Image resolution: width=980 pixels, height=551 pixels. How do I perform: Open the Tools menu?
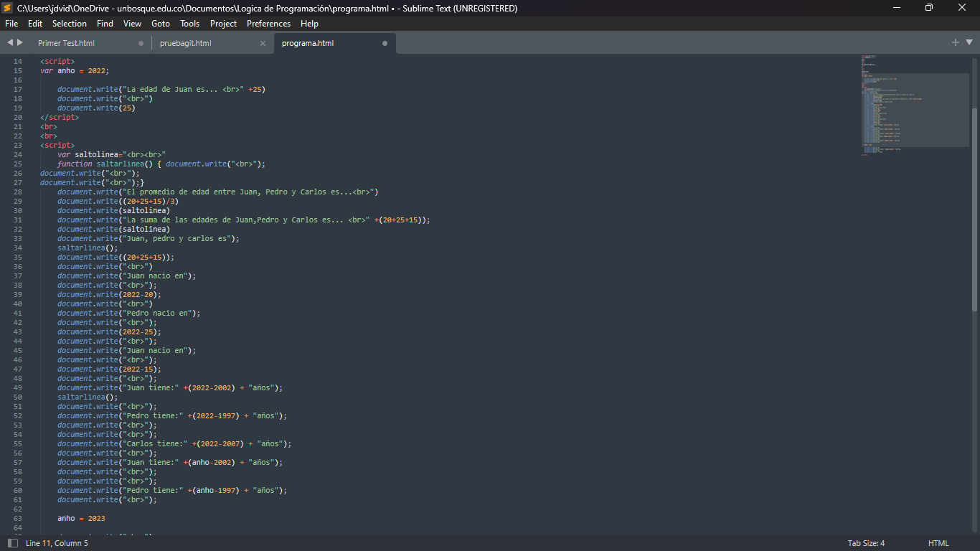tap(190, 24)
